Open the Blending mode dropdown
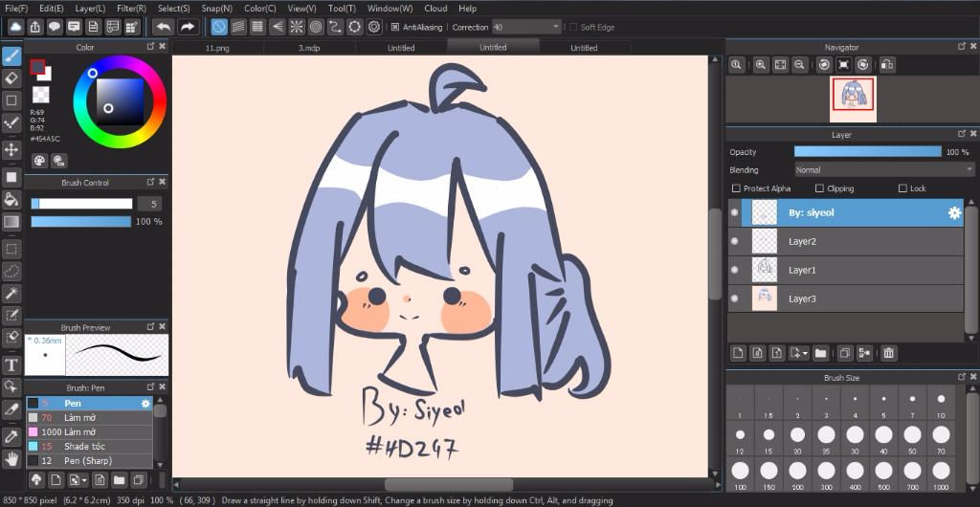 [883, 170]
